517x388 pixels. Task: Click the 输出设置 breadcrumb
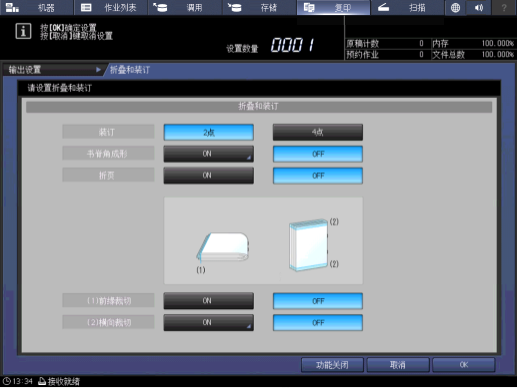[x=53, y=70]
